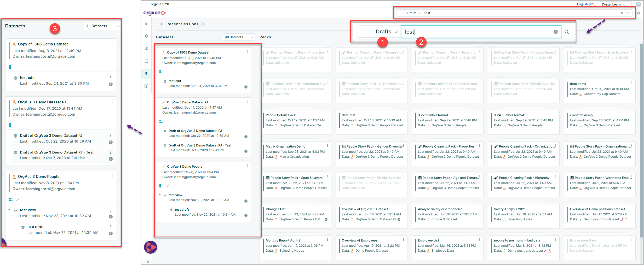Click the refresh icon beside top search

coord(639,13)
